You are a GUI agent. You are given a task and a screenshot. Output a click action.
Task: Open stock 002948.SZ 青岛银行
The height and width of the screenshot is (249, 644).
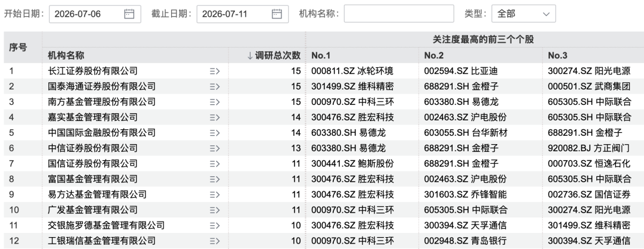pos(465,241)
